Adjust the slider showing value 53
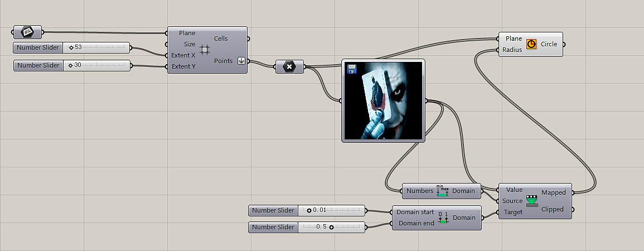 click(96, 47)
